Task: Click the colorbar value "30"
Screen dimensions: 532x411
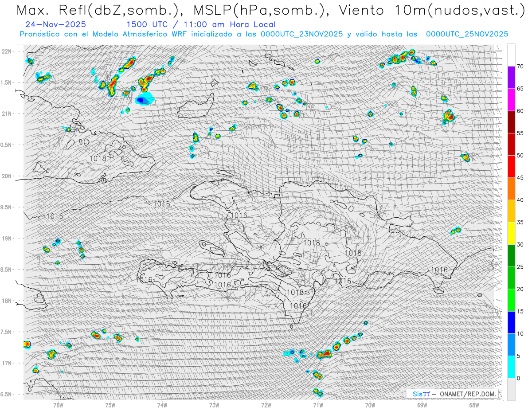Action: [520, 245]
